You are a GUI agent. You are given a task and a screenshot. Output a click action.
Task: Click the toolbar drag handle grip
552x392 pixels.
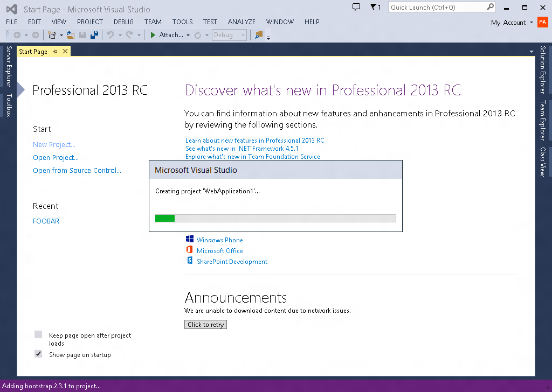coord(8,35)
